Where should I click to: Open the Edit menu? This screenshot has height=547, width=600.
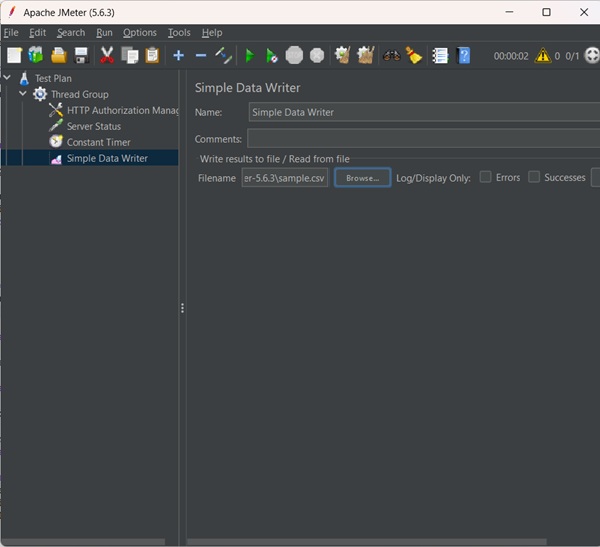pyautogui.click(x=38, y=33)
